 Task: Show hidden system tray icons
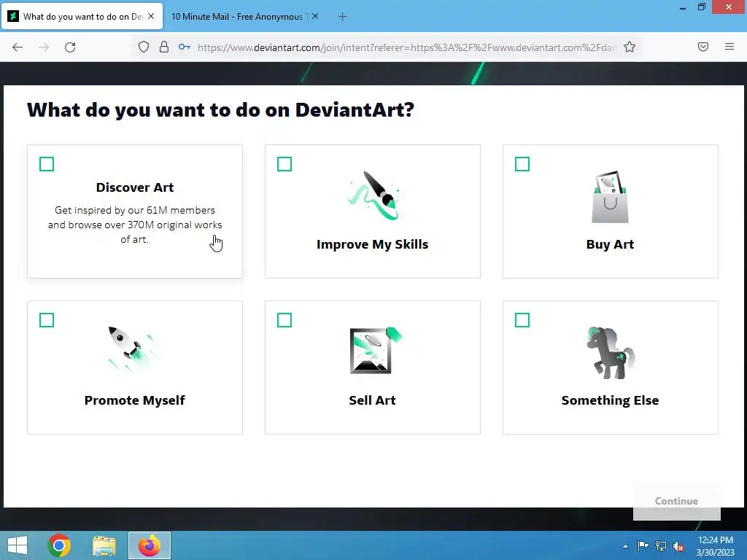tap(625, 546)
